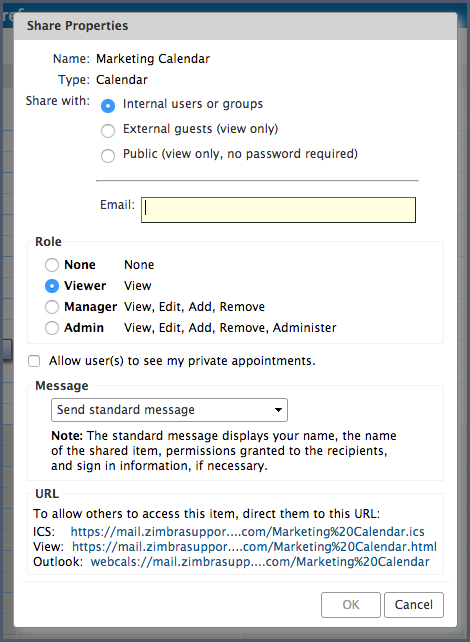Click the Marketing Calendar name text

[x=153, y=59]
